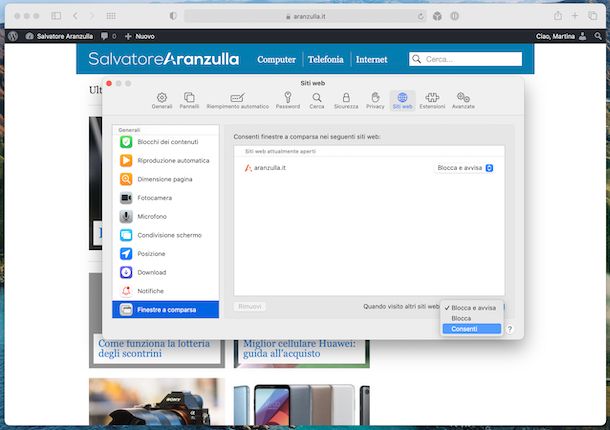Open the Estensioni preferences tab

click(432, 100)
